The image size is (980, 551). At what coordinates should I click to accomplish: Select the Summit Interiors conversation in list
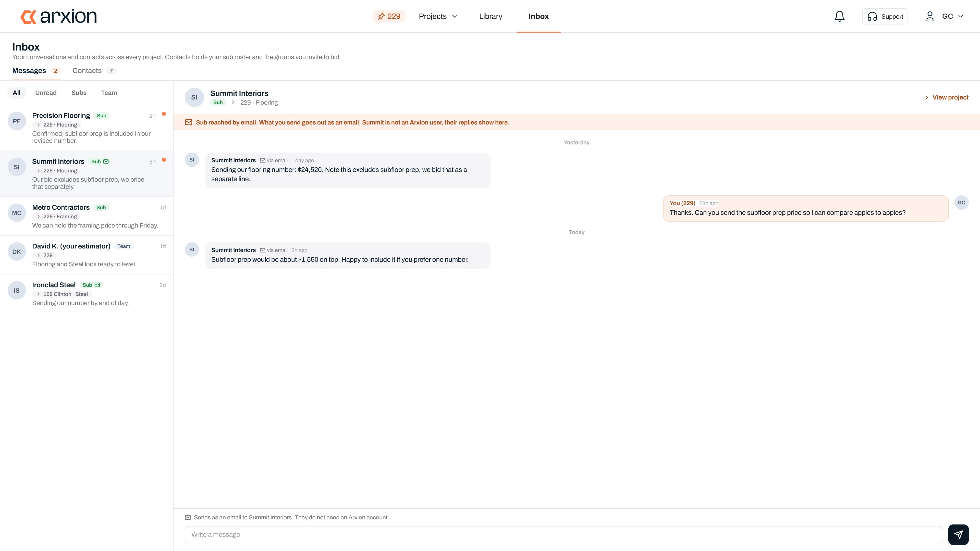pos(86,174)
